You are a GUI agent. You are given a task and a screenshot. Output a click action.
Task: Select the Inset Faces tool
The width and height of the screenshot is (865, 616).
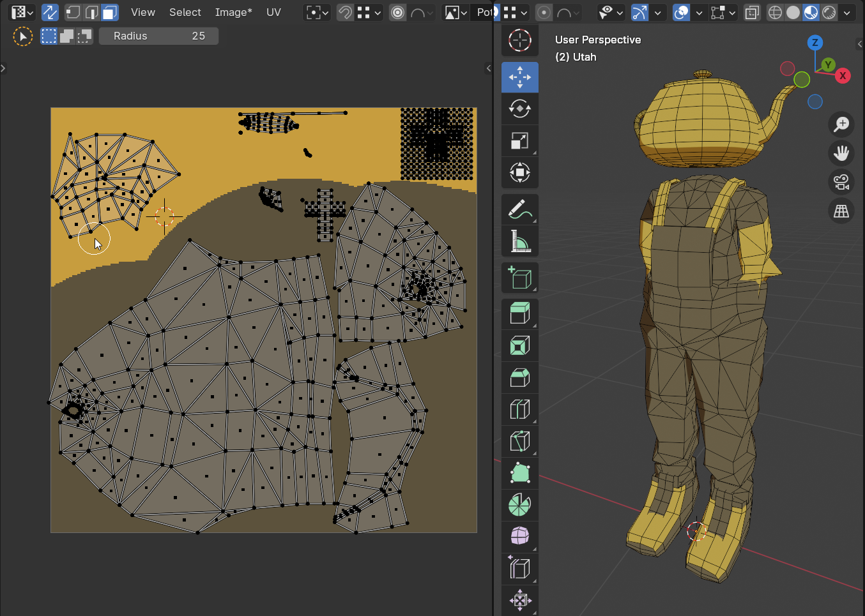[x=520, y=346]
